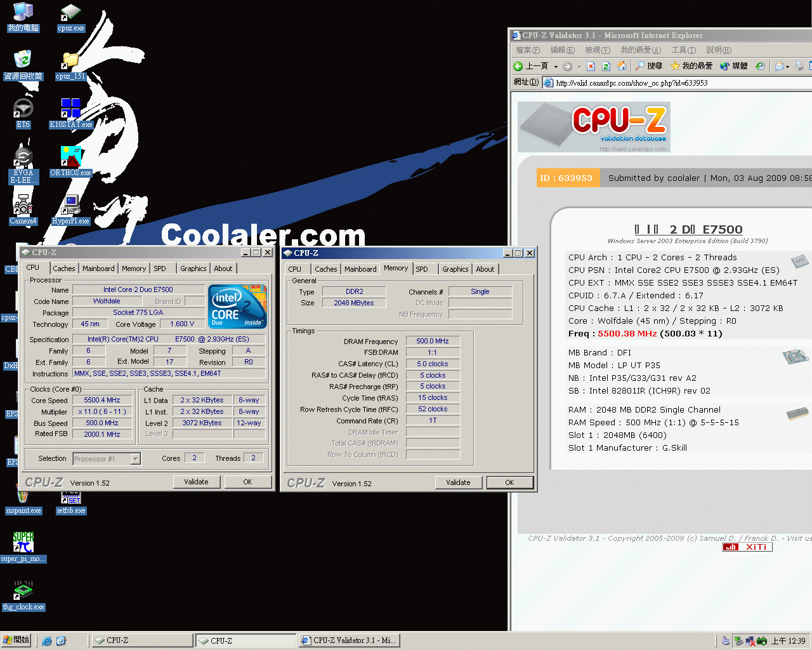812x650 pixels.
Task: Select the super_pi_mod desktop icon
Action: [x=23, y=548]
